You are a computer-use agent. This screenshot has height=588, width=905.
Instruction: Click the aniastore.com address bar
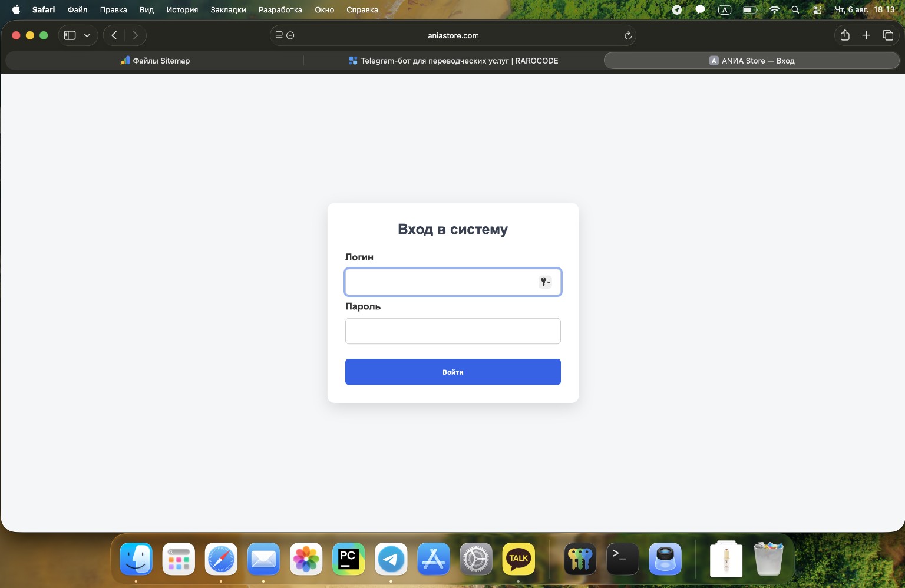pyautogui.click(x=452, y=35)
